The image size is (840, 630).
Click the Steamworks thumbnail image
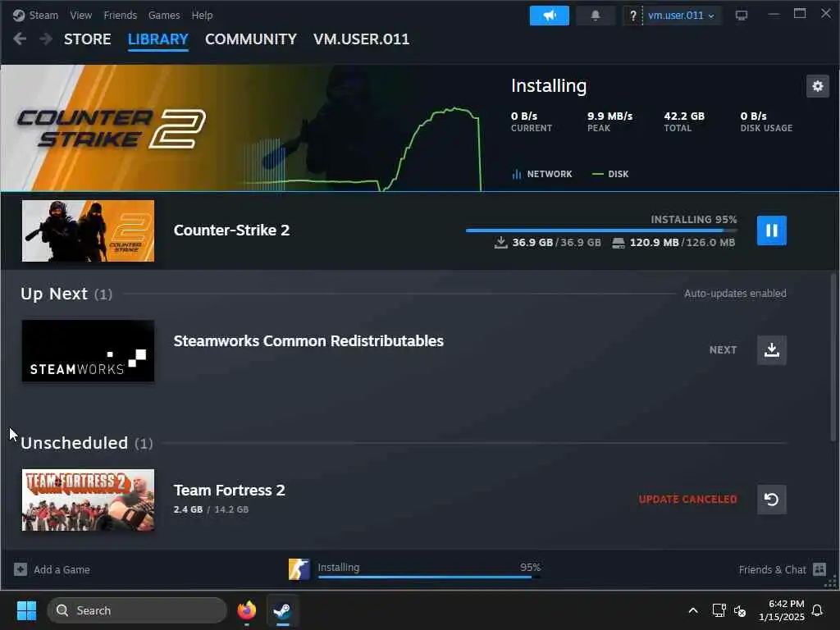(x=88, y=351)
